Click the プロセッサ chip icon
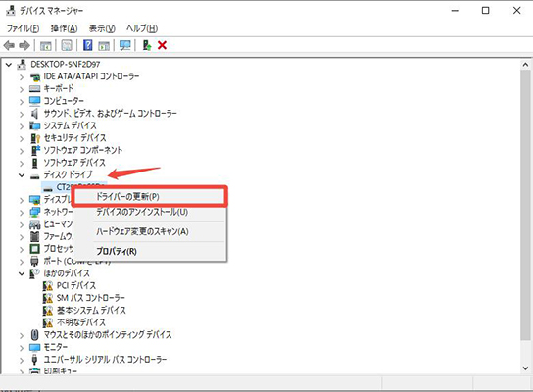 point(34,249)
